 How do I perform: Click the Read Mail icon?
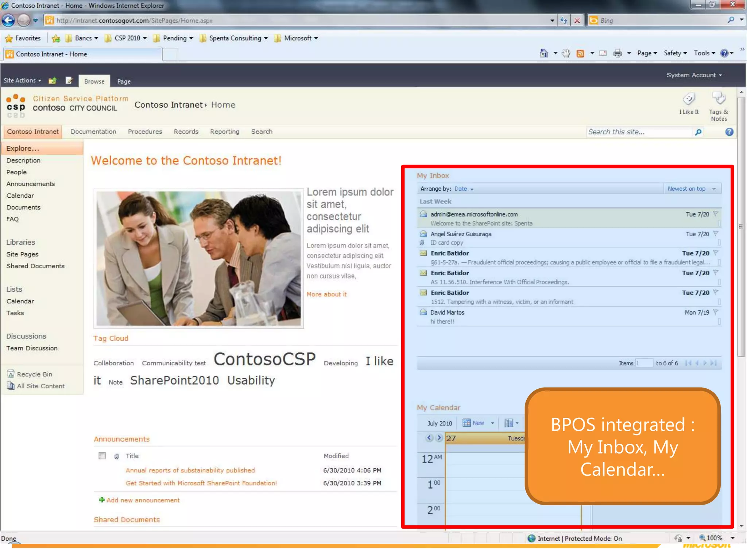coord(603,54)
